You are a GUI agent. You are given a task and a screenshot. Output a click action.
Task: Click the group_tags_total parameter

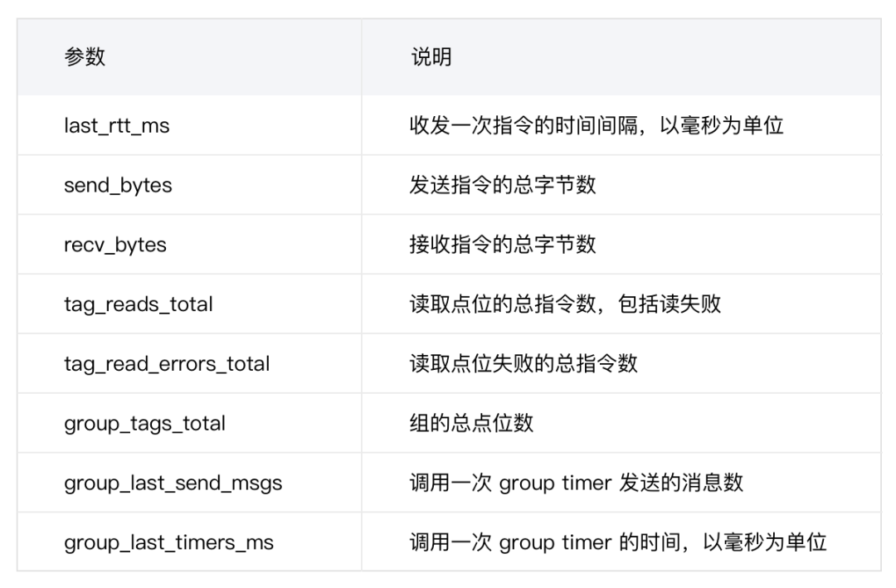144,423
